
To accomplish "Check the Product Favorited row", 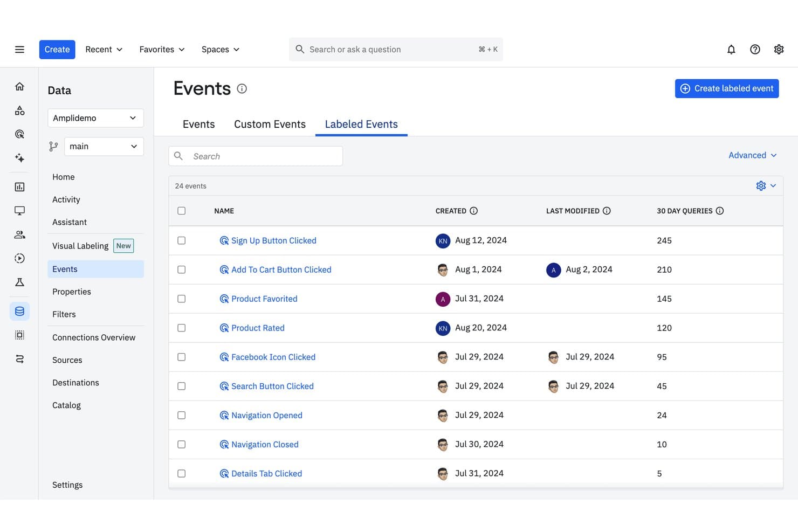I will coord(181,299).
